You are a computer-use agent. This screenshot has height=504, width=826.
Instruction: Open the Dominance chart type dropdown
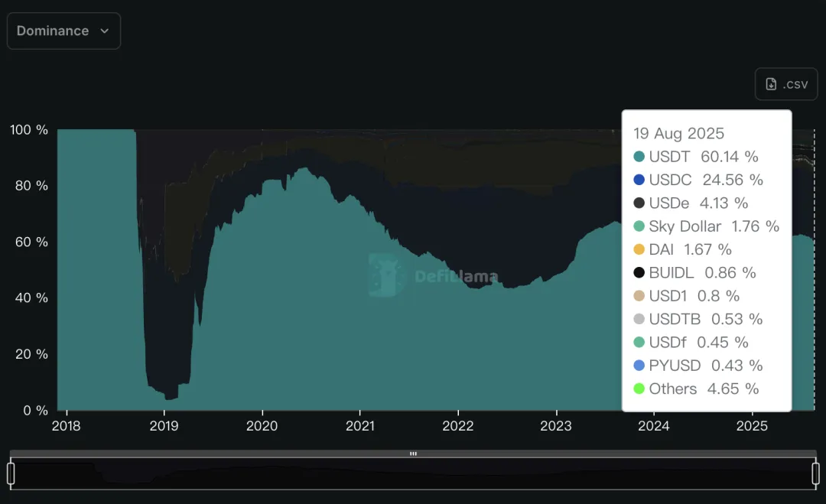pos(63,31)
